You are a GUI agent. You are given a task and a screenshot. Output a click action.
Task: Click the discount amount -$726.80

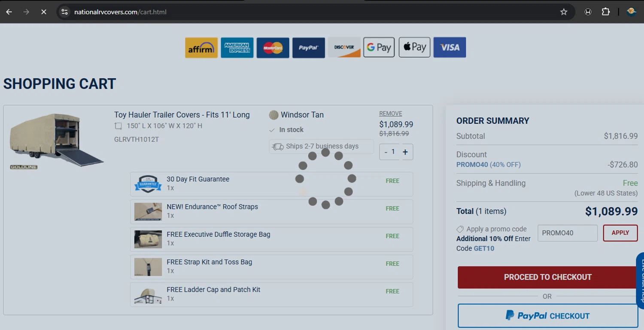623,165
